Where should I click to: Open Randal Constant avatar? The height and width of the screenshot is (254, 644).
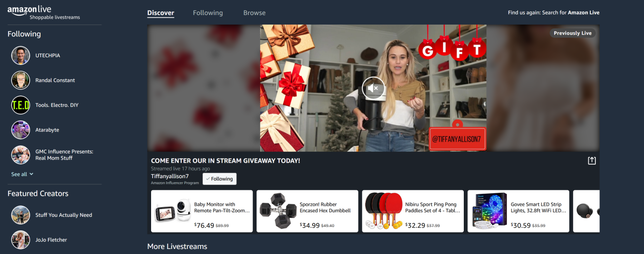coord(21,80)
